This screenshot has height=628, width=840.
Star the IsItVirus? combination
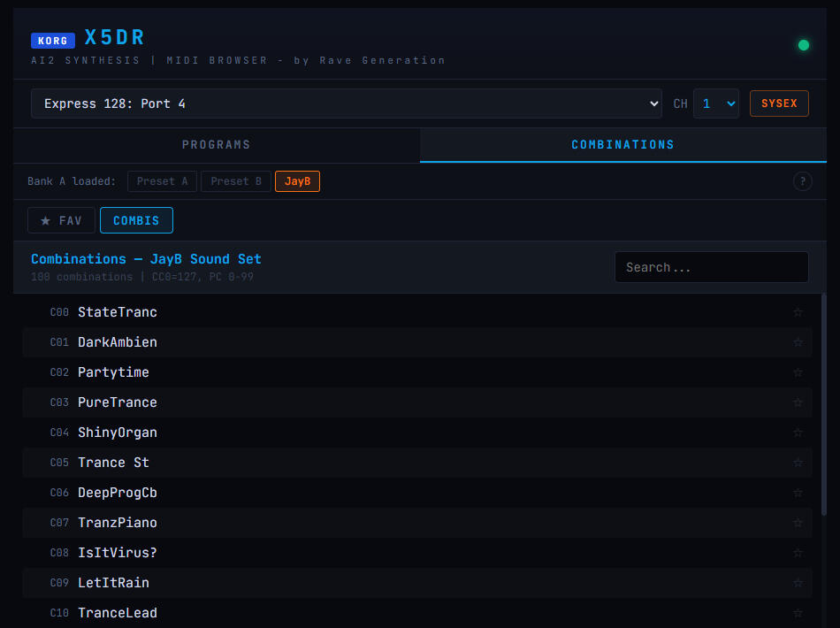(x=798, y=553)
